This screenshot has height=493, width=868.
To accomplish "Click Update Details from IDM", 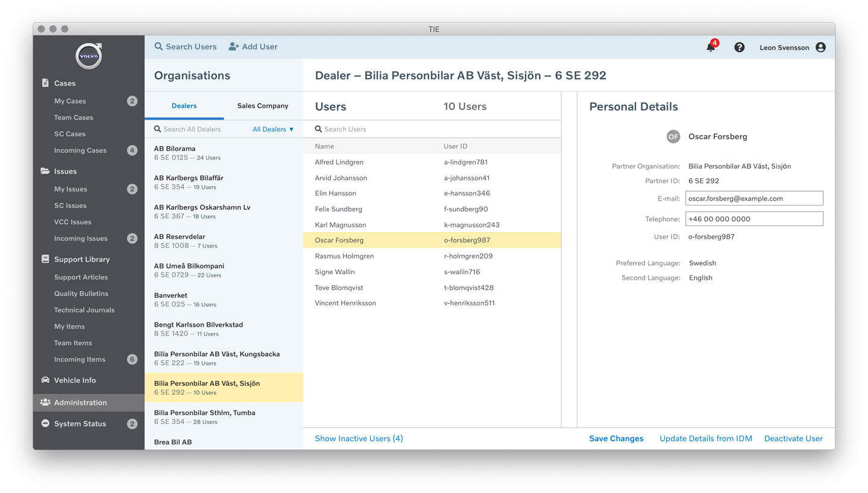I will pos(706,439).
